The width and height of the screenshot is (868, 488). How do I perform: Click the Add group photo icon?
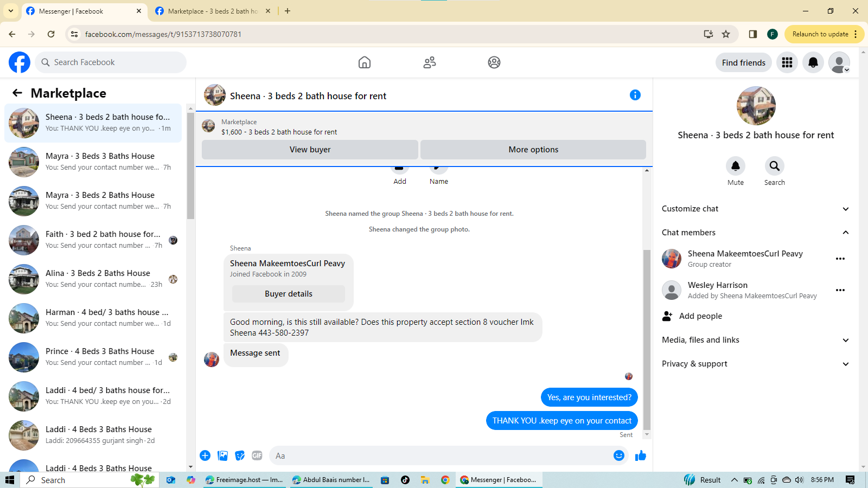tap(400, 169)
